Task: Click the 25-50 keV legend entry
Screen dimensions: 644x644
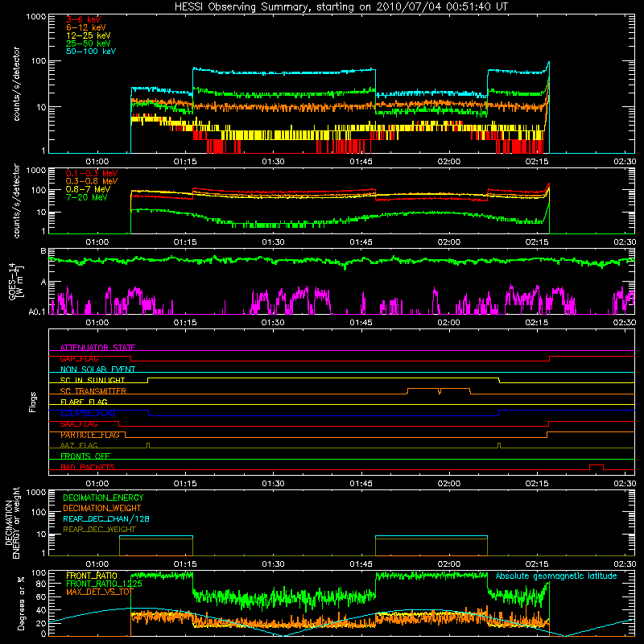Action: click(89, 43)
